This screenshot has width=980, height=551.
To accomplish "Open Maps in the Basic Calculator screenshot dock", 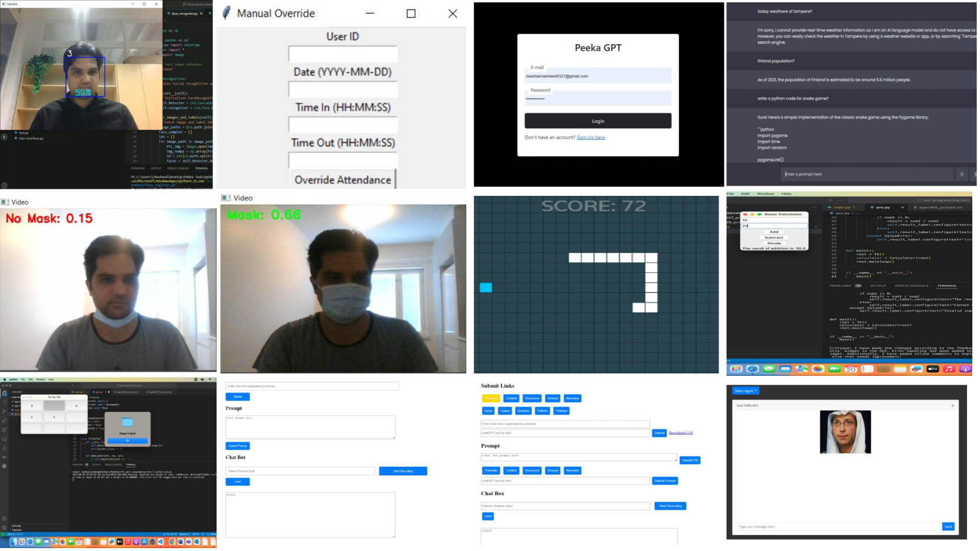I will (801, 369).
